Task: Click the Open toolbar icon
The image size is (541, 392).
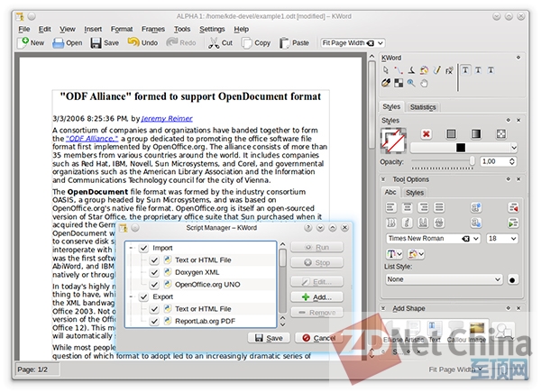Action: 59,43
